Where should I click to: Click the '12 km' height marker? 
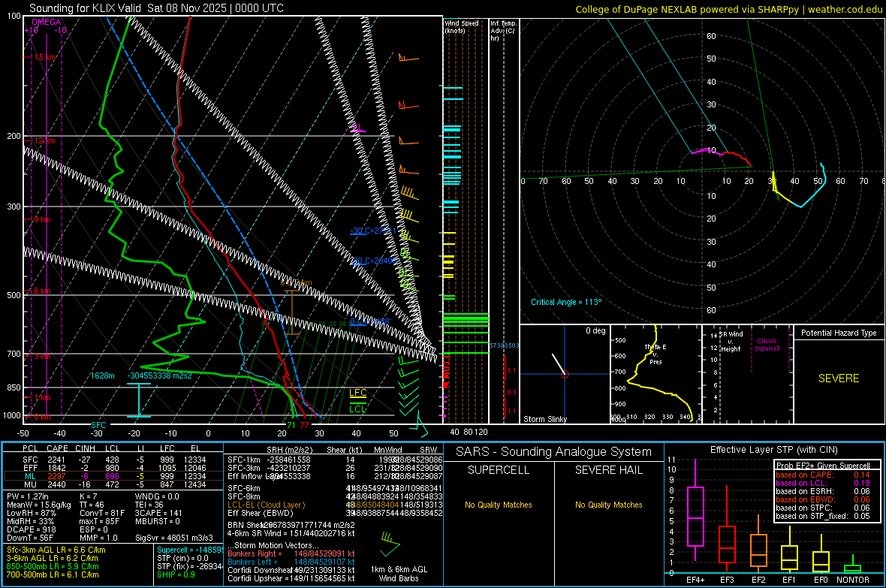(x=44, y=140)
